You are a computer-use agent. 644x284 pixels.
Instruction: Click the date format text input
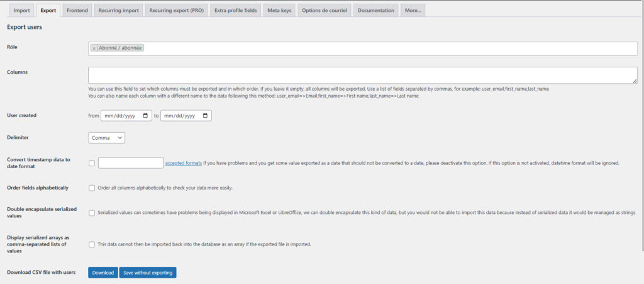(x=131, y=163)
